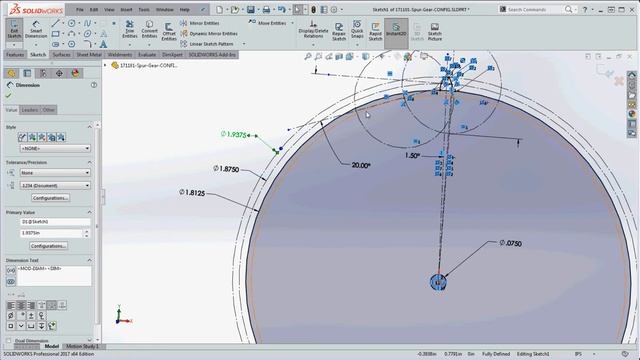The image size is (640, 360).
Task: Switch to the Surfaces tab
Action: click(x=61, y=55)
